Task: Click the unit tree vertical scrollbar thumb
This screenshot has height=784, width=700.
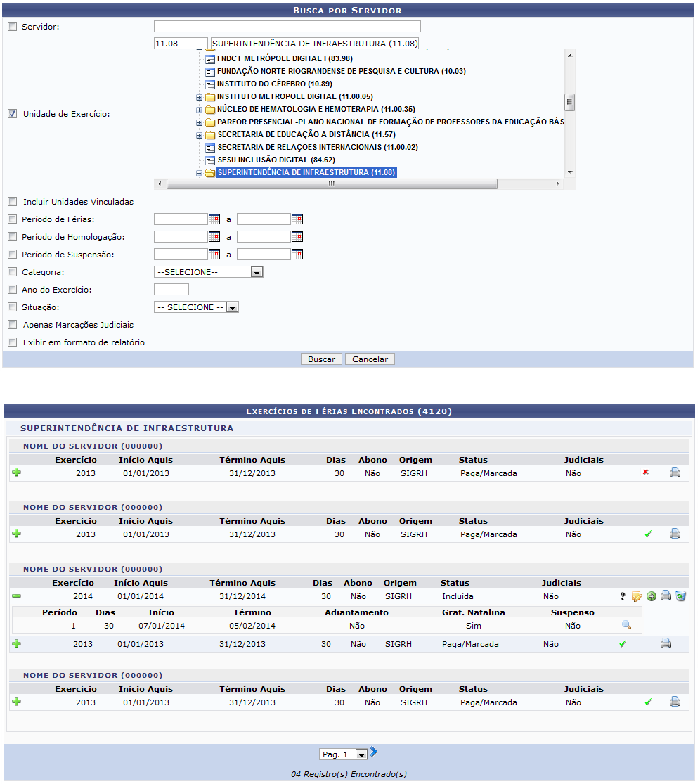Action: [x=569, y=102]
